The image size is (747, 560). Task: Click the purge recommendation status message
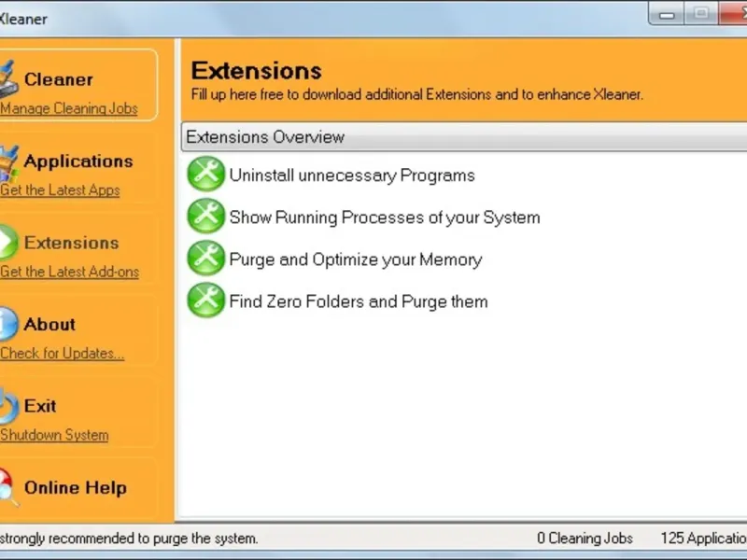click(x=129, y=539)
